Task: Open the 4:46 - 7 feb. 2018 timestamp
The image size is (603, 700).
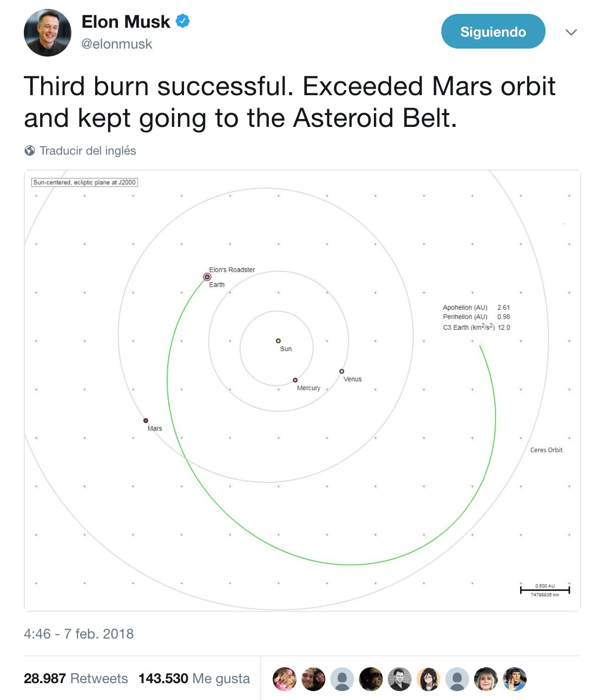Action: (79, 634)
